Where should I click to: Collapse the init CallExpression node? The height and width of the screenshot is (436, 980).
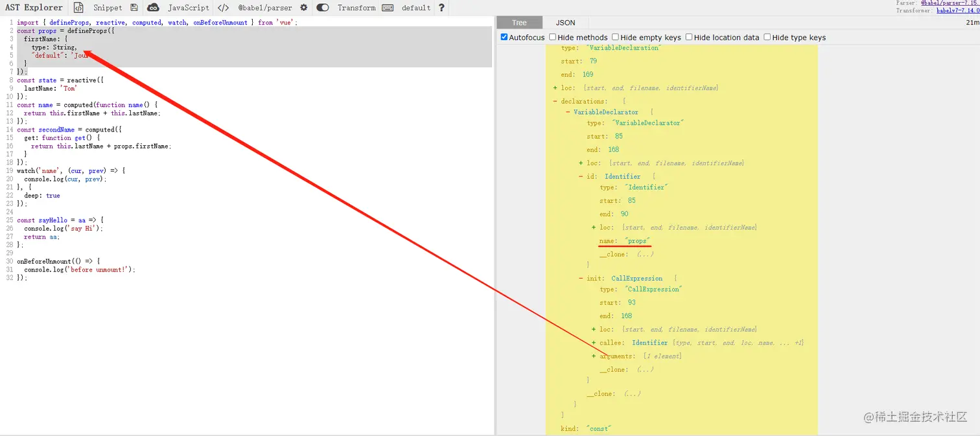click(x=581, y=279)
